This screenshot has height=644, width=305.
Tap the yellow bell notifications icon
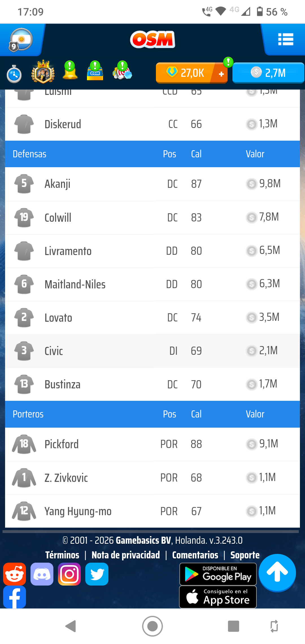[x=70, y=72]
